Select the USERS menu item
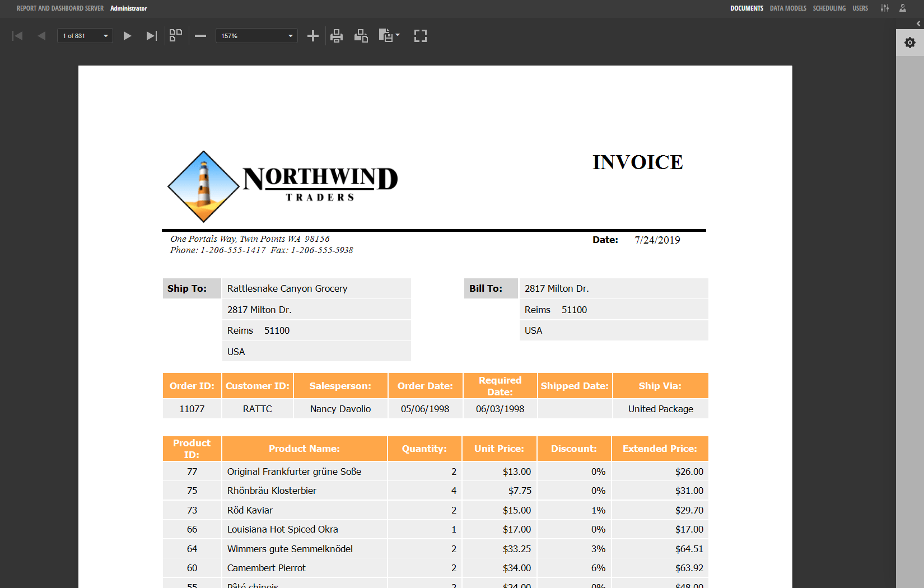924x588 pixels. pos(860,8)
